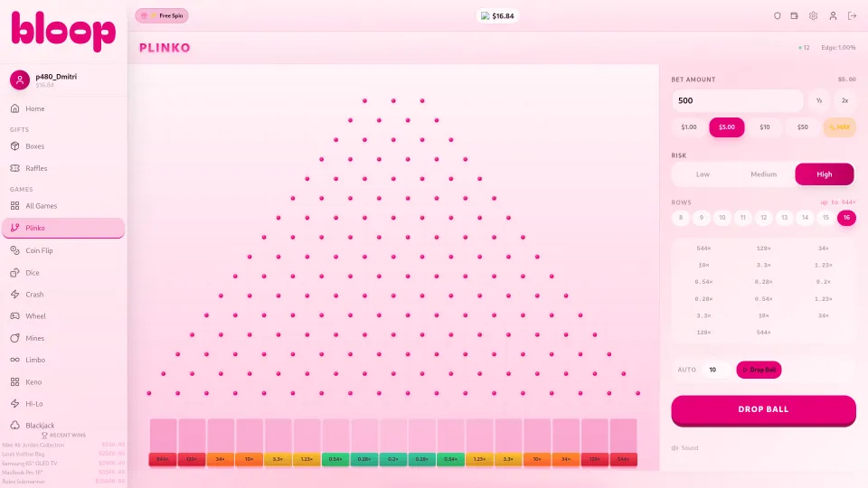Click the large DROP BALL button
Viewport: 868px width, 488px height.
point(763,410)
